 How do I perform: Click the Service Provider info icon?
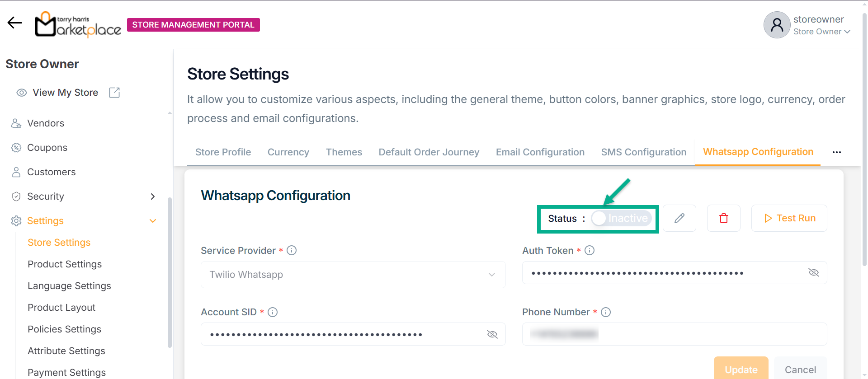coord(292,250)
